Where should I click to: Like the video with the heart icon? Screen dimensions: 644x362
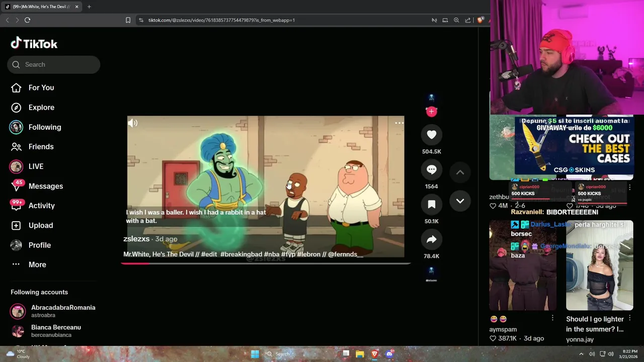(x=431, y=135)
